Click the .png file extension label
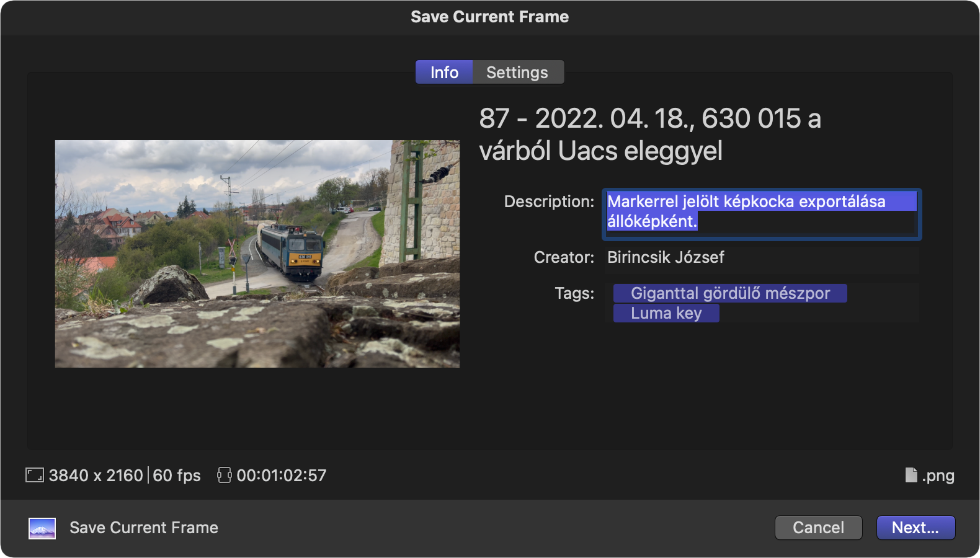980x558 pixels. click(938, 476)
